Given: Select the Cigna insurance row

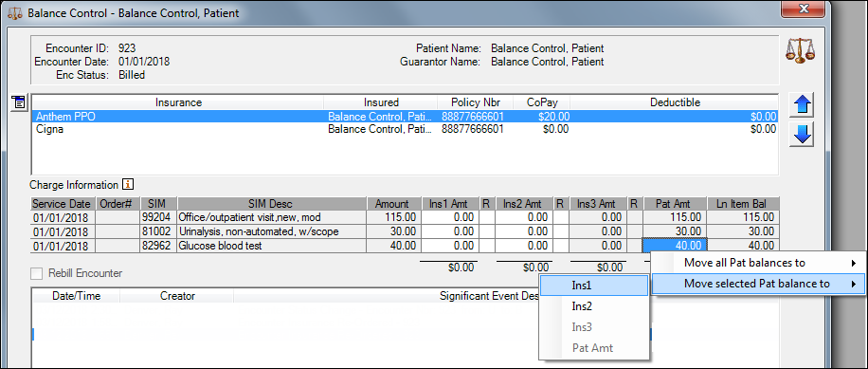Looking at the screenshot, I should click(x=405, y=129).
